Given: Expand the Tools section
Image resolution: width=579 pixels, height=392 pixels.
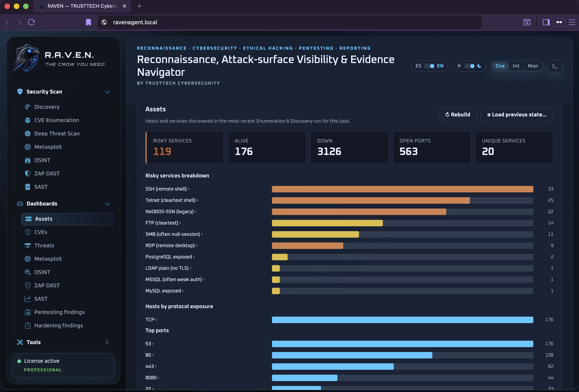Looking at the screenshot, I should click(107, 342).
